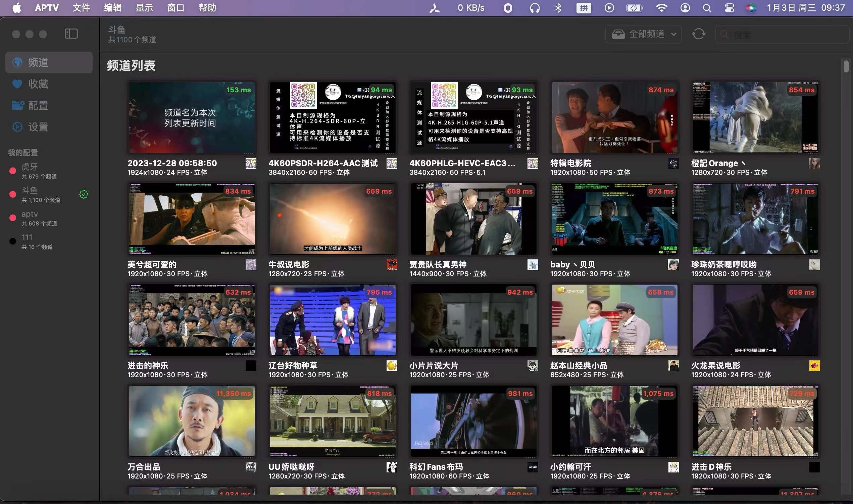853x504 pixels.
Task: Play the 小约翰可汗 channel thumbnail
Action: click(615, 421)
